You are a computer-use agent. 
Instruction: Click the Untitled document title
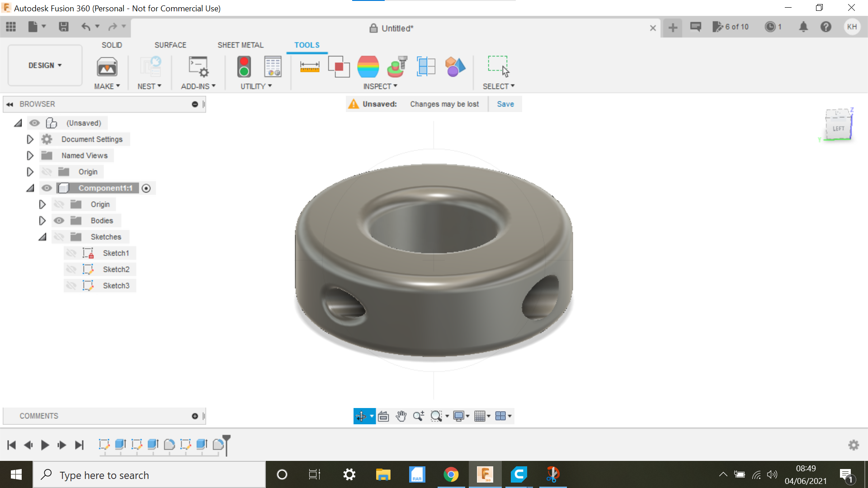[397, 28]
